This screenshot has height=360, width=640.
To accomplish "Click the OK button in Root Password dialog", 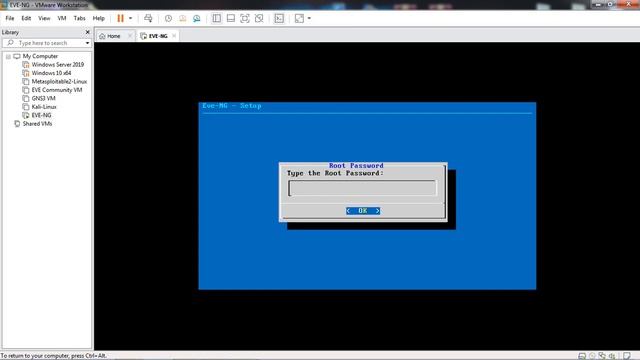I will (363, 211).
